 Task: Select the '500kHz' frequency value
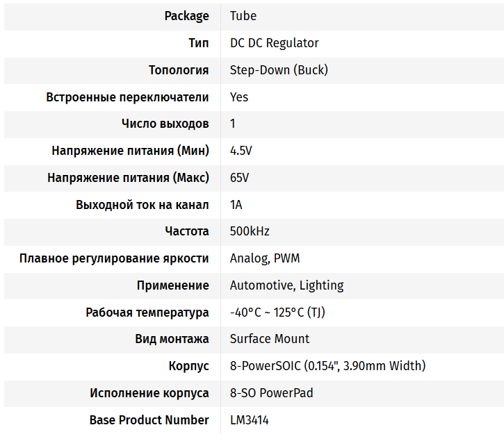250,231
